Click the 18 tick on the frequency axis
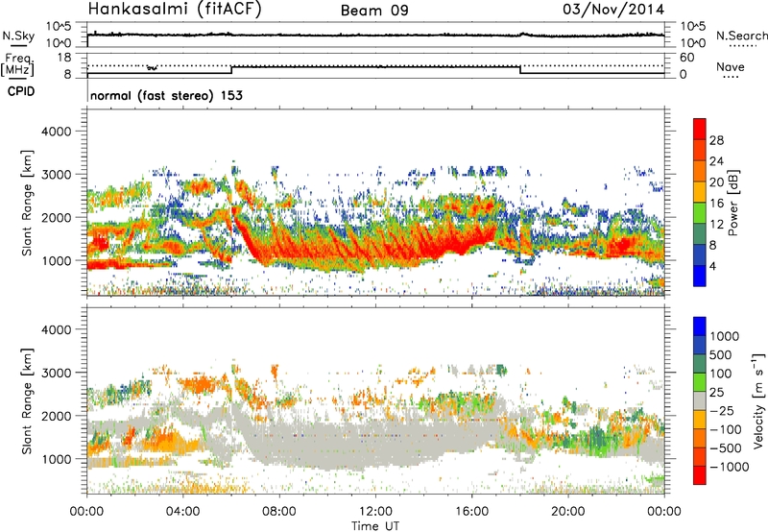Viewport: 768px width, 532px height. [x=64, y=58]
